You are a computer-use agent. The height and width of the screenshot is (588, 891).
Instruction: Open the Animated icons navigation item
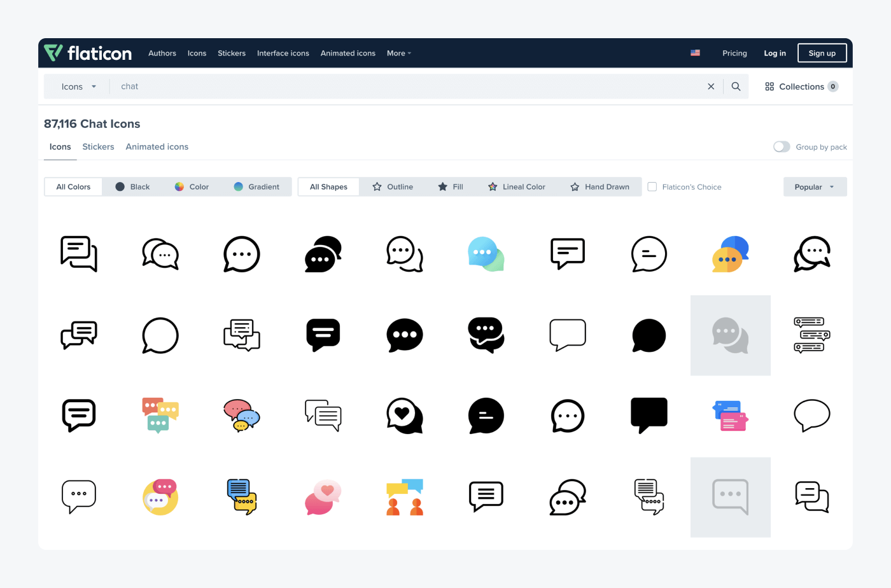[347, 53]
